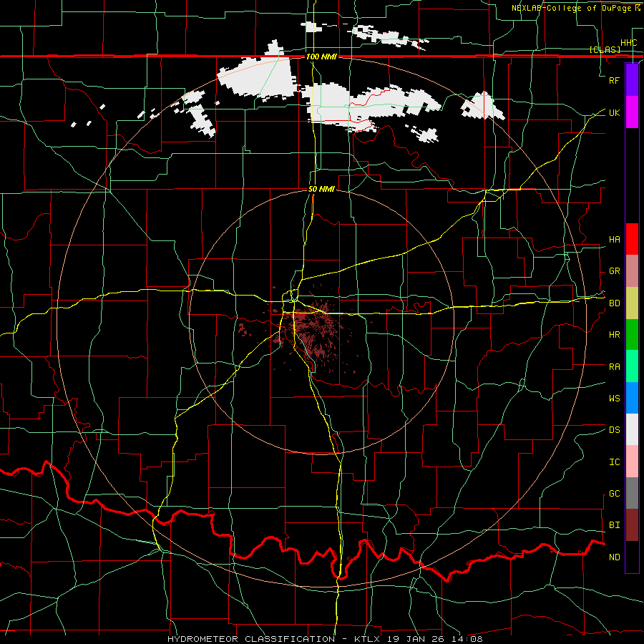Click the [CLAS] unit label
Viewport: 644px width, 644px height.
605,50
